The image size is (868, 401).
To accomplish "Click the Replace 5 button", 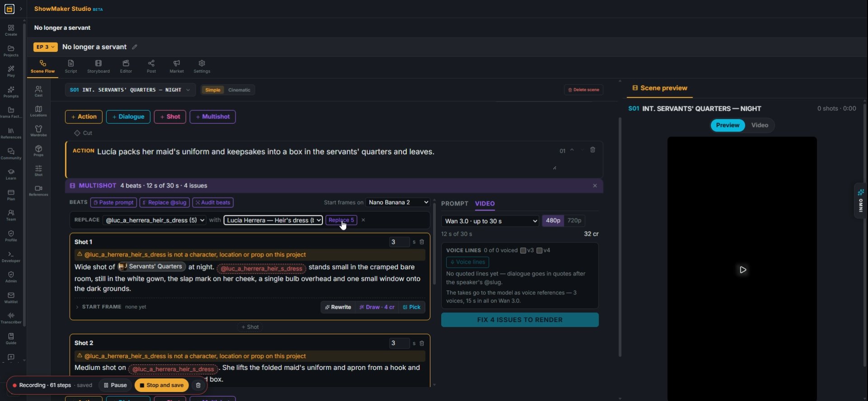I will coord(341,220).
